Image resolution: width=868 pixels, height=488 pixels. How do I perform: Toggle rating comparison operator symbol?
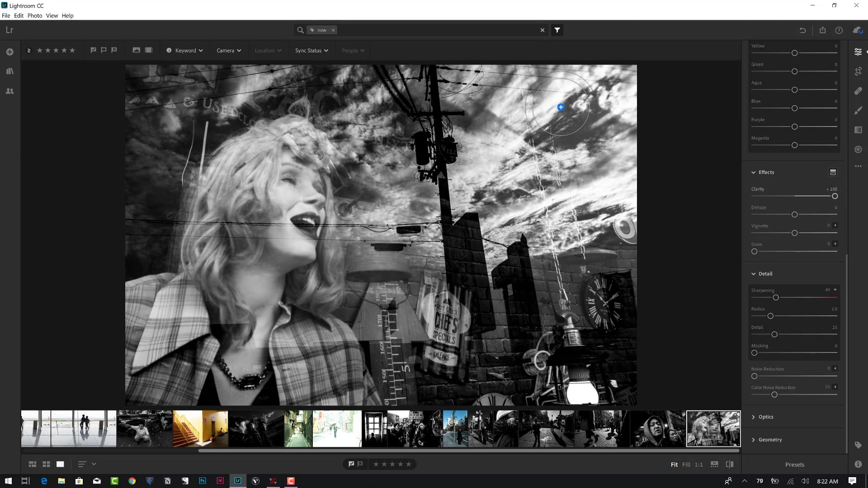click(x=29, y=51)
